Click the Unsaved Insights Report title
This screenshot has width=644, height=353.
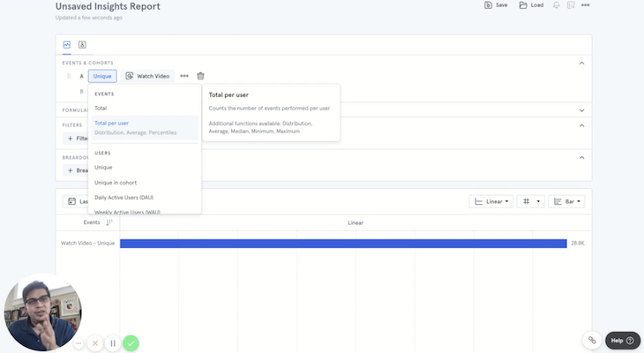pos(108,6)
